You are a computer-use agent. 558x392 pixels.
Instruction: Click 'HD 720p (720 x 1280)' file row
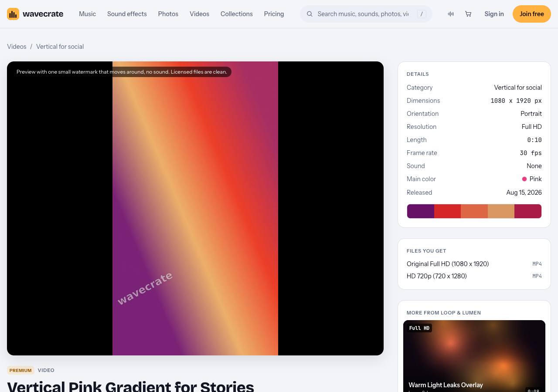tap(474, 276)
